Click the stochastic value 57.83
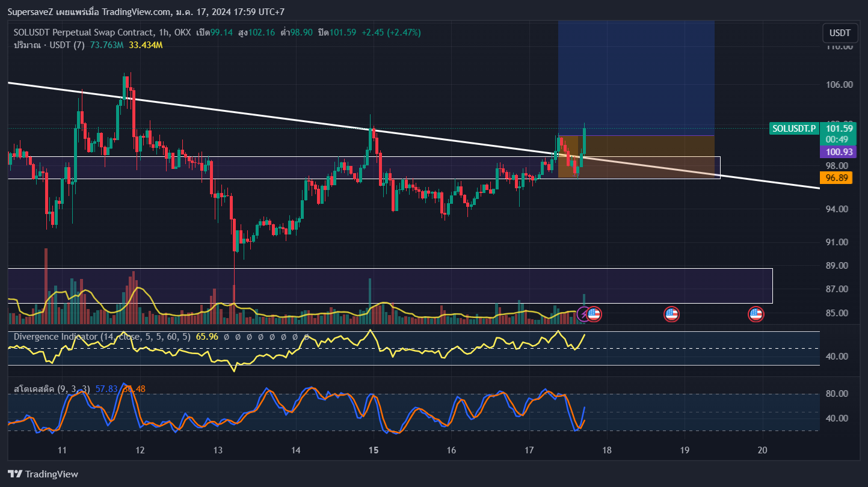 pyautogui.click(x=106, y=389)
